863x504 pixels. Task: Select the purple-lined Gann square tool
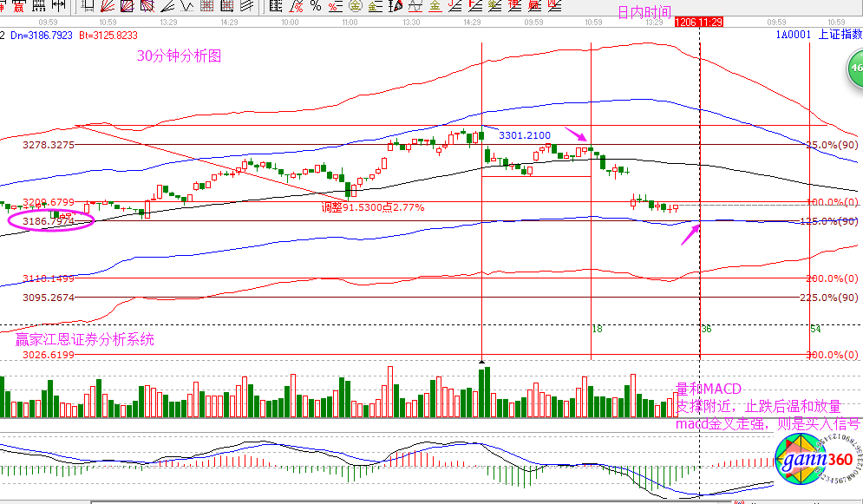click(147, 6)
